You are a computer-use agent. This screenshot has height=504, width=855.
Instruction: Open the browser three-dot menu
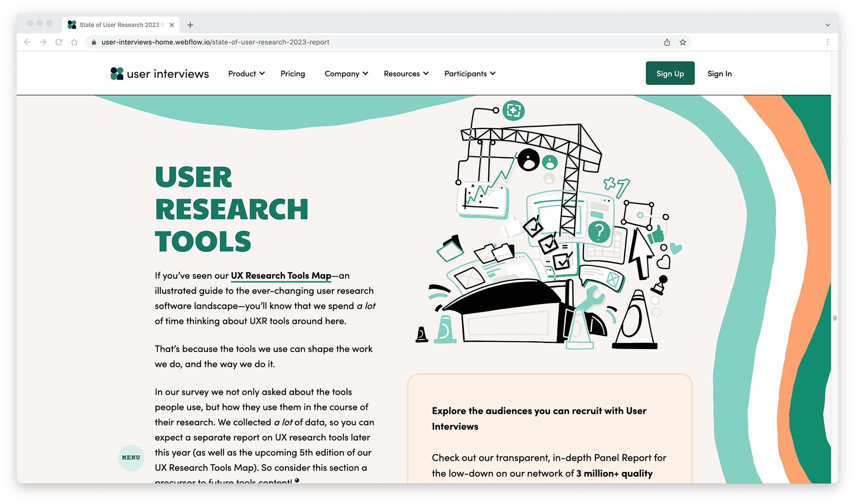tap(827, 42)
